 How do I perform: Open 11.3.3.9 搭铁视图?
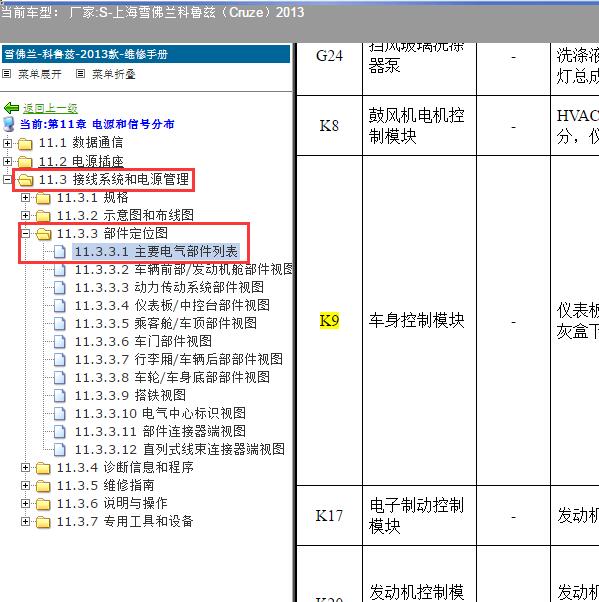130,395
